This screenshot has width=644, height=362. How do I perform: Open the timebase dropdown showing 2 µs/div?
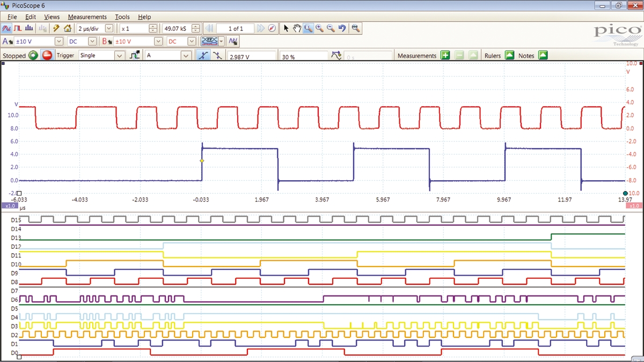(x=108, y=28)
